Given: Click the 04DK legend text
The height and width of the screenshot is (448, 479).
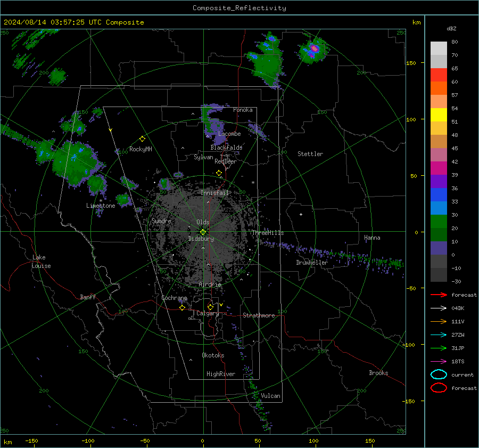Looking at the screenshot, I should tap(458, 308).
